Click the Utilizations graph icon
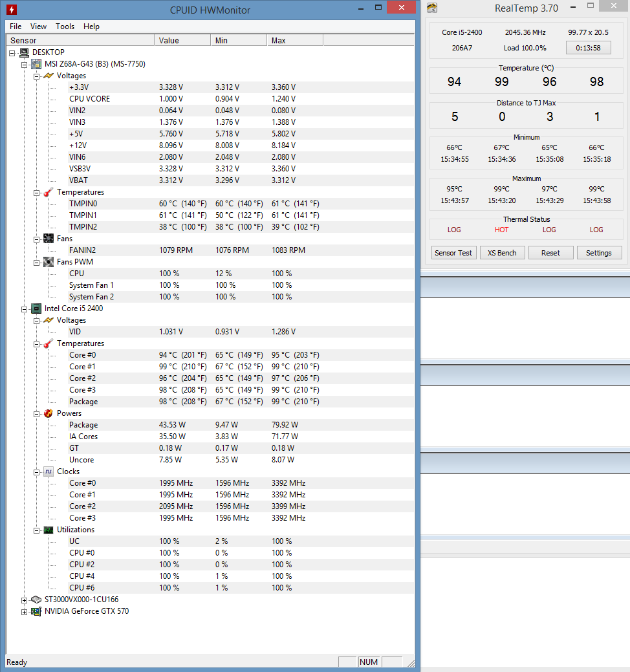 pos(49,530)
